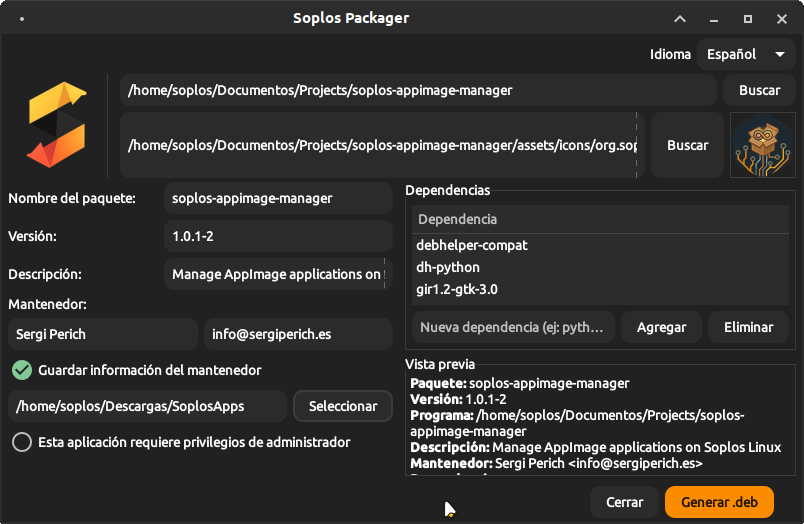Close the Soplos Packager window

[781, 19]
